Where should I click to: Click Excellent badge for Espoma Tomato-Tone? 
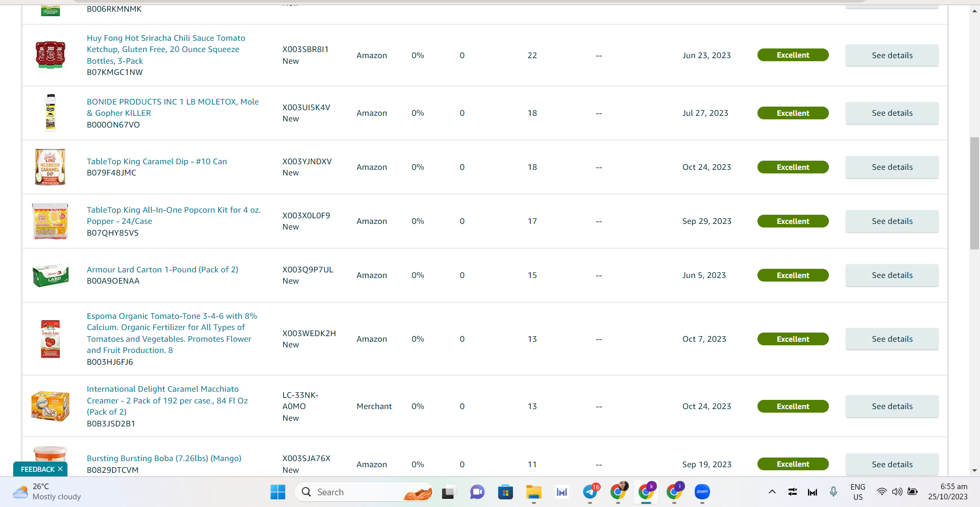tap(793, 339)
